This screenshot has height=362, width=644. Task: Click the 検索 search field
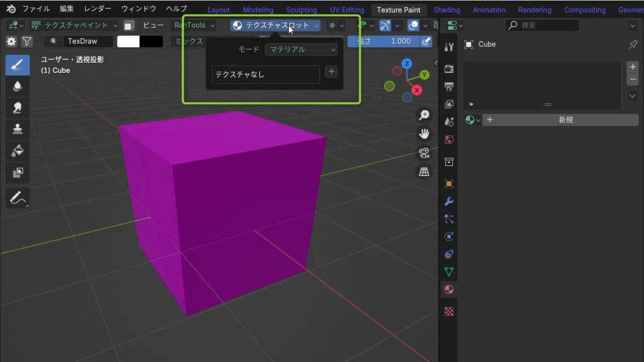[542, 25]
